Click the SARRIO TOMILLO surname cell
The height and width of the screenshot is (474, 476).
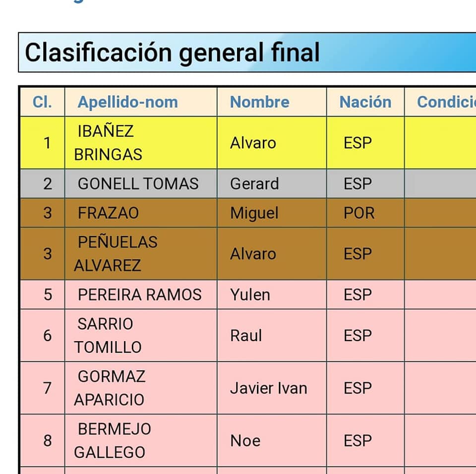[107, 336]
